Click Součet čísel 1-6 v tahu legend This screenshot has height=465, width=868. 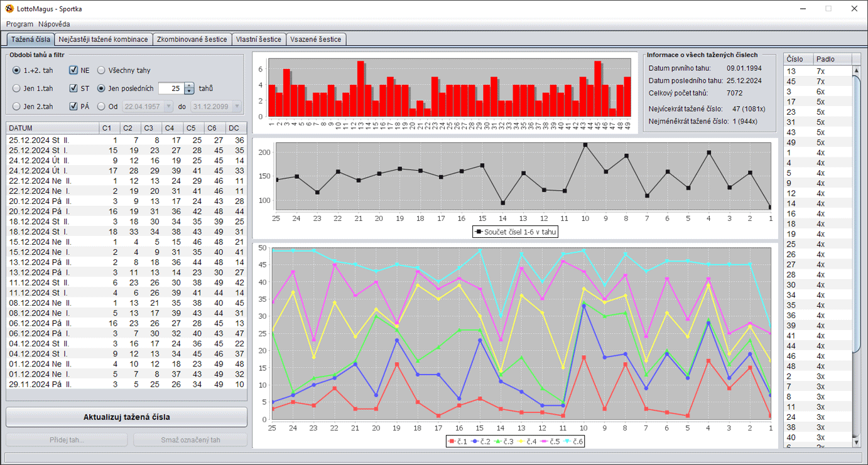(515, 232)
